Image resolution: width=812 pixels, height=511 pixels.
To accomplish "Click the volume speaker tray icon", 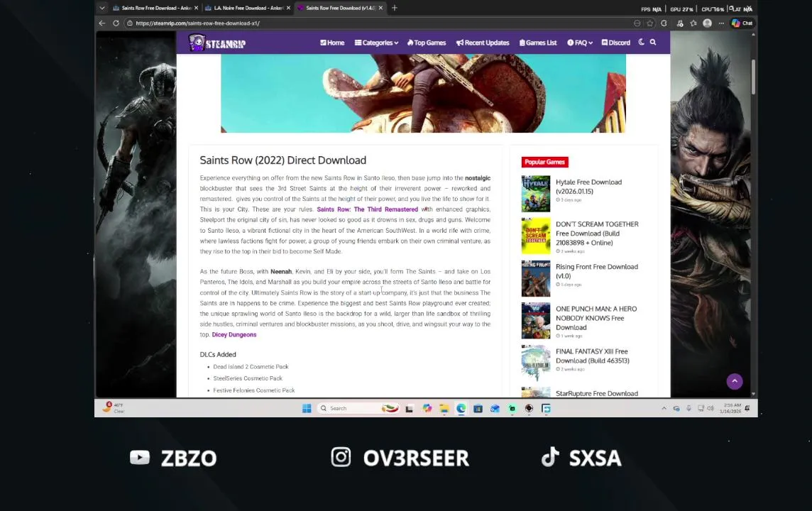I will [710, 409].
